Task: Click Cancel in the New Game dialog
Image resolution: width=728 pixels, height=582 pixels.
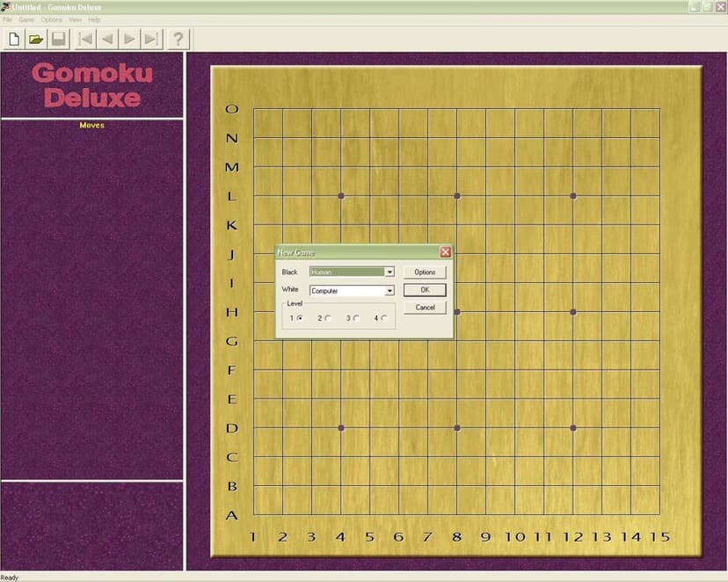Action: coord(425,307)
